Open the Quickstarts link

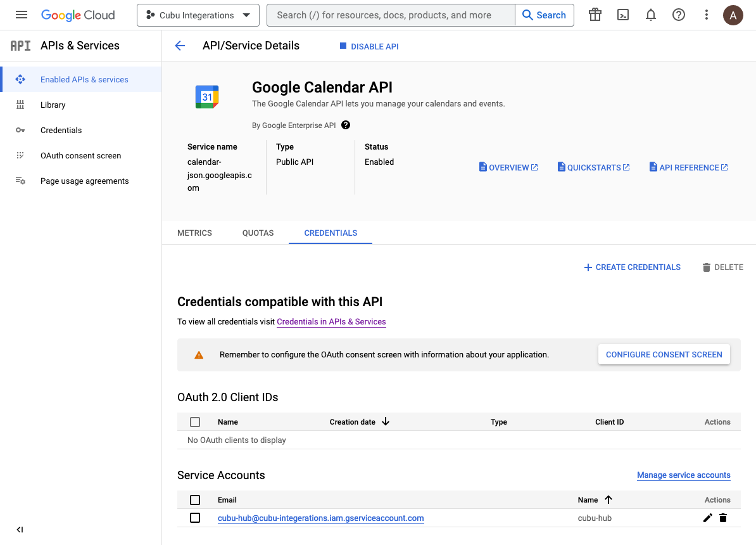coord(593,167)
